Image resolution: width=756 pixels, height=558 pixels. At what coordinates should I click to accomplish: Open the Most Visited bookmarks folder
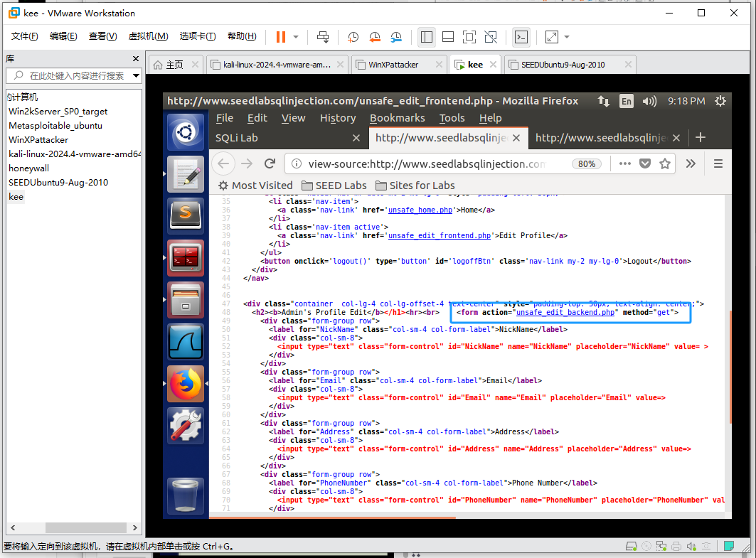(x=255, y=186)
